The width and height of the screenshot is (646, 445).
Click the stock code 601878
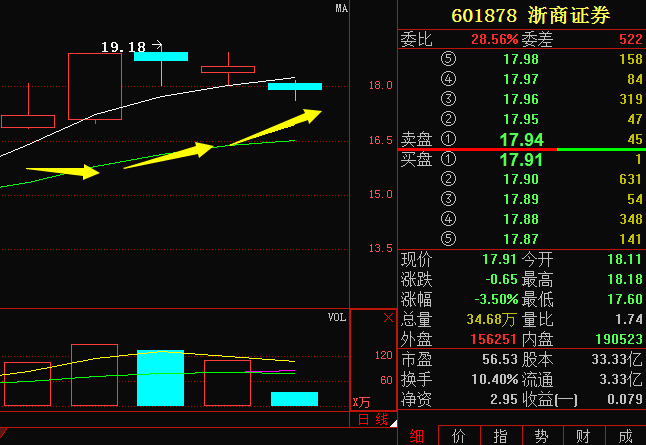484,15
